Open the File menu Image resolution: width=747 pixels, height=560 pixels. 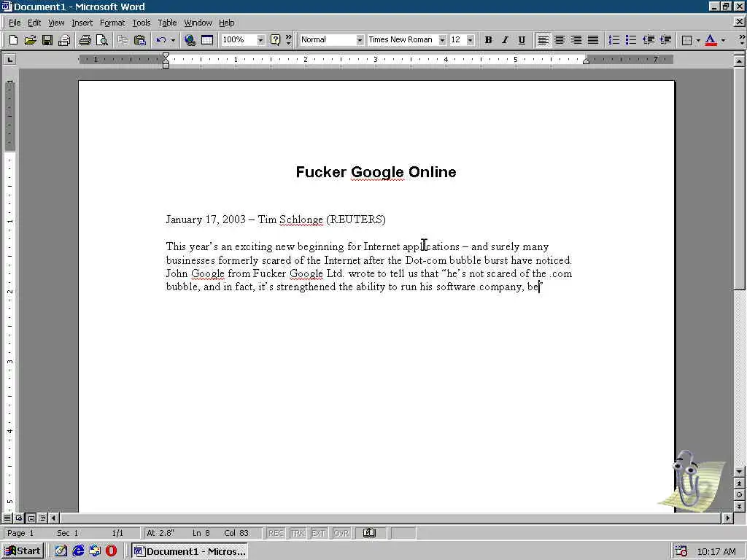point(15,23)
